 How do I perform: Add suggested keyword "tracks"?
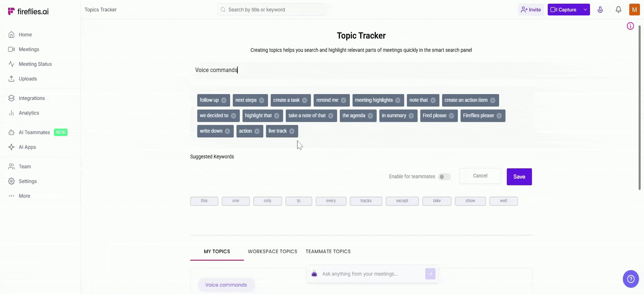click(366, 201)
